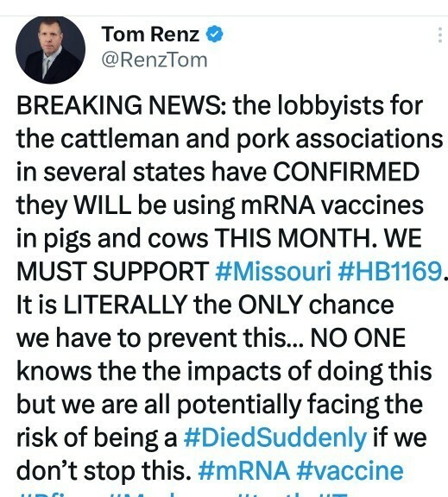Open the @RenzTom handle link
Screen dimensions: 448x497
click(x=155, y=60)
